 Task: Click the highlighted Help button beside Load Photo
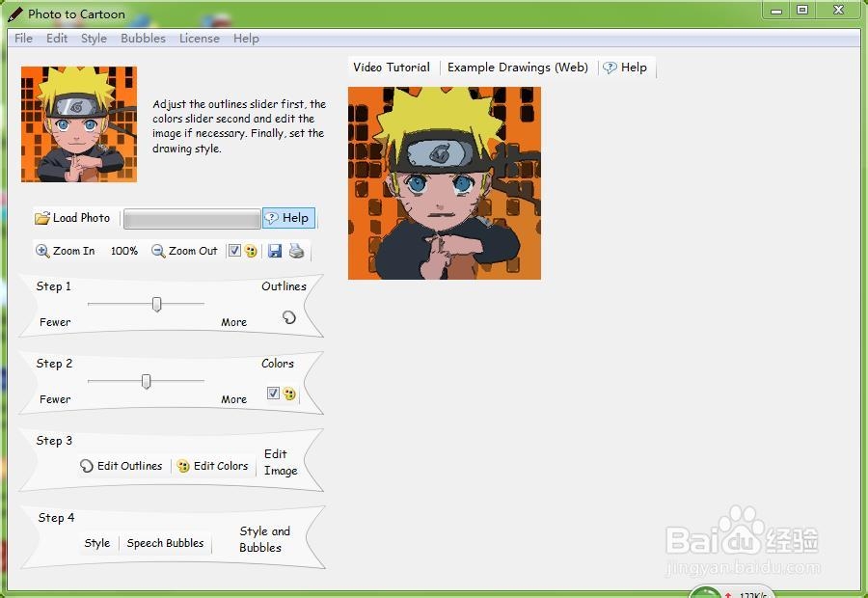click(x=288, y=218)
